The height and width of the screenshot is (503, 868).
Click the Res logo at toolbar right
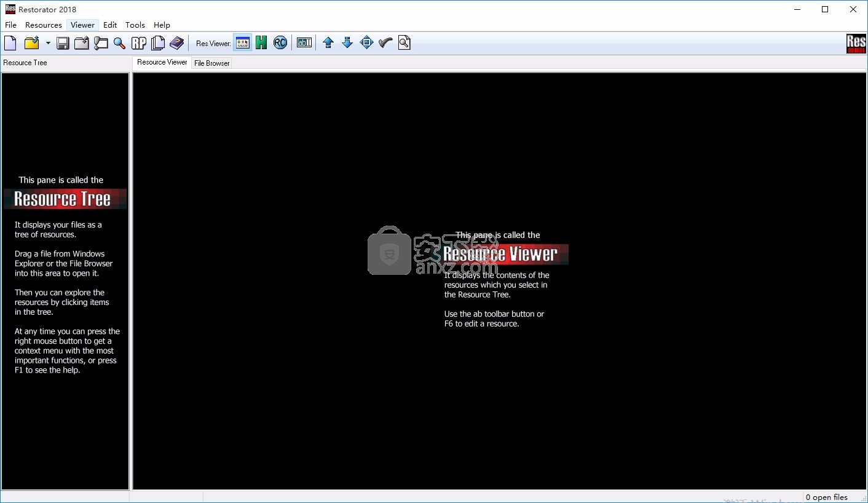[856, 44]
